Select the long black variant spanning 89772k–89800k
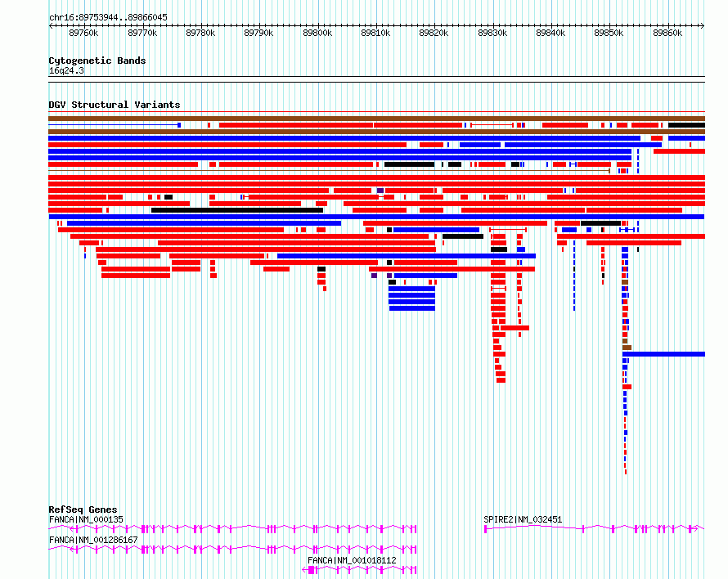Screen dimensions: 728x579 [x=237, y=210]
